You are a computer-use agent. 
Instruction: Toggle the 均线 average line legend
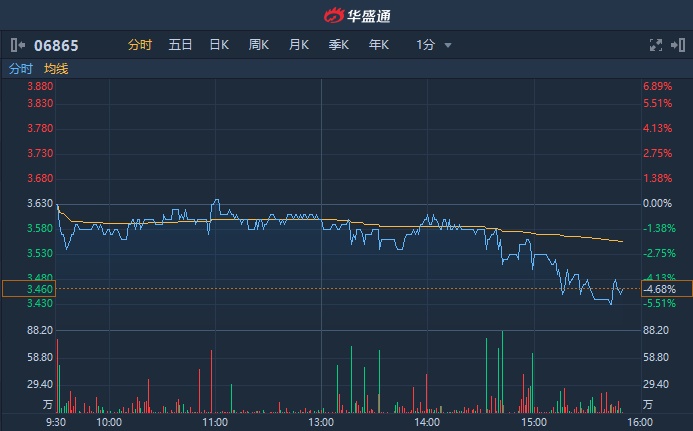tap(56, 69)
